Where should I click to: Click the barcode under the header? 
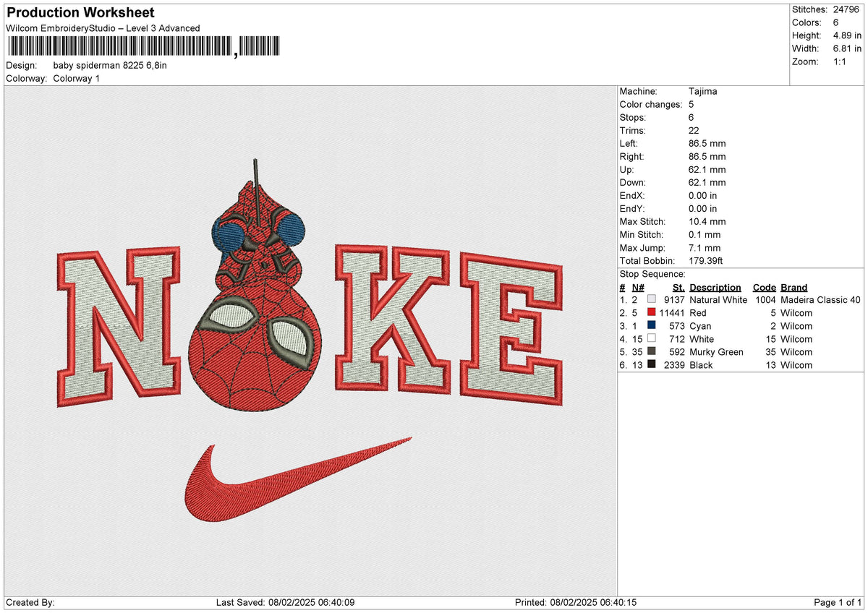tap(143, 47)
